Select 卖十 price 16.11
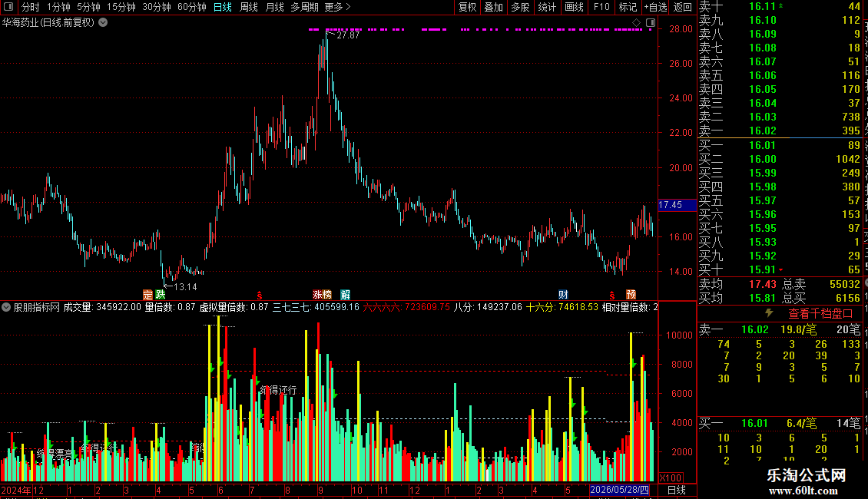The height and width of the screenshot is (499, 868). click(762, 6)
